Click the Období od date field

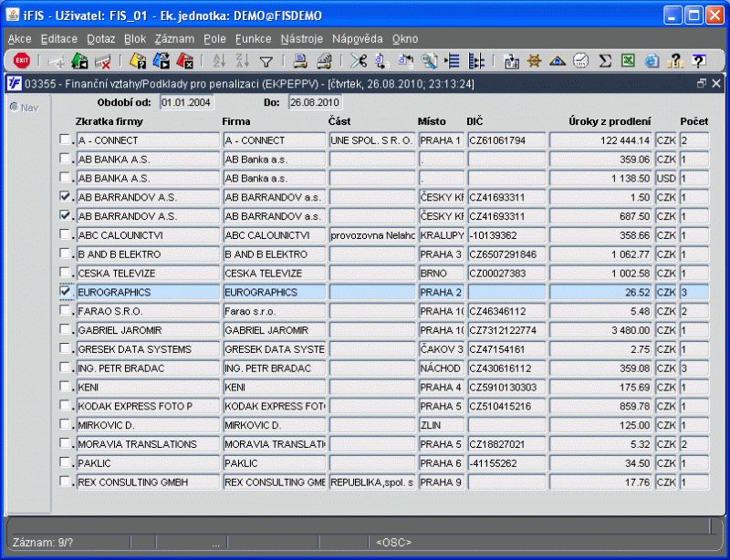pos(187,102)
